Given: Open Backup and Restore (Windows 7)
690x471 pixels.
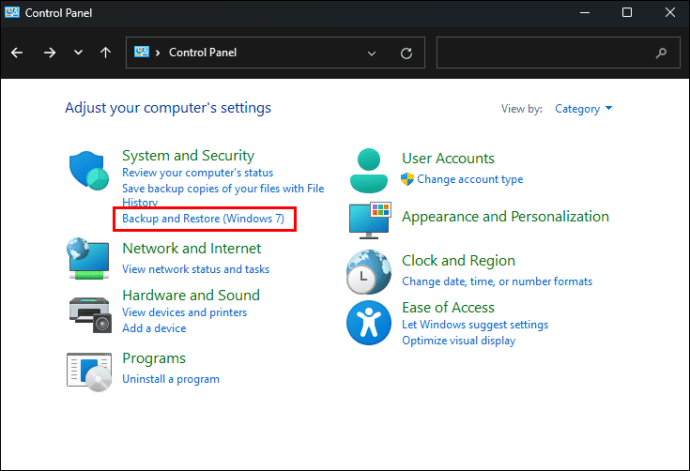Looking at the screenshot, I should click(203, 218).
